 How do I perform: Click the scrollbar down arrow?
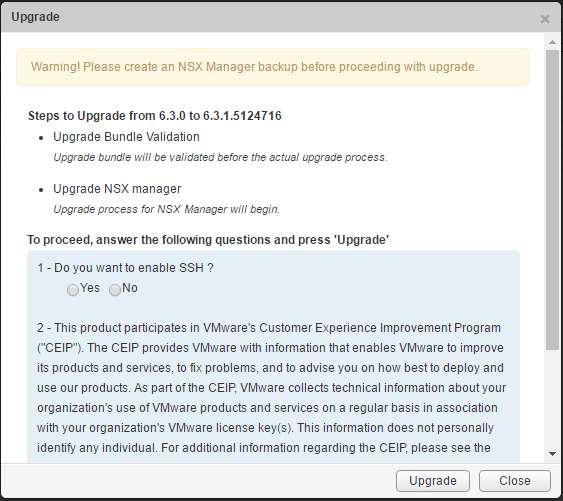point(552,454)
